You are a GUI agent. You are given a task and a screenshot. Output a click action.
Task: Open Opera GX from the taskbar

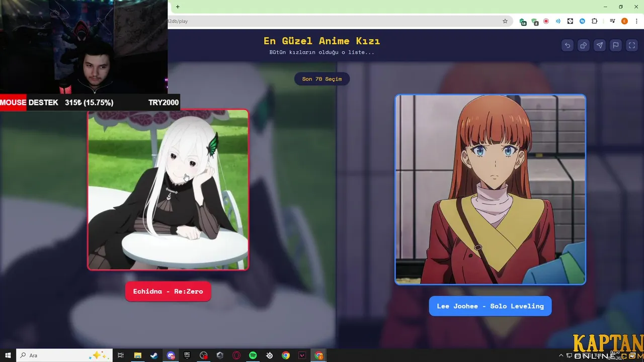(236, 355)
